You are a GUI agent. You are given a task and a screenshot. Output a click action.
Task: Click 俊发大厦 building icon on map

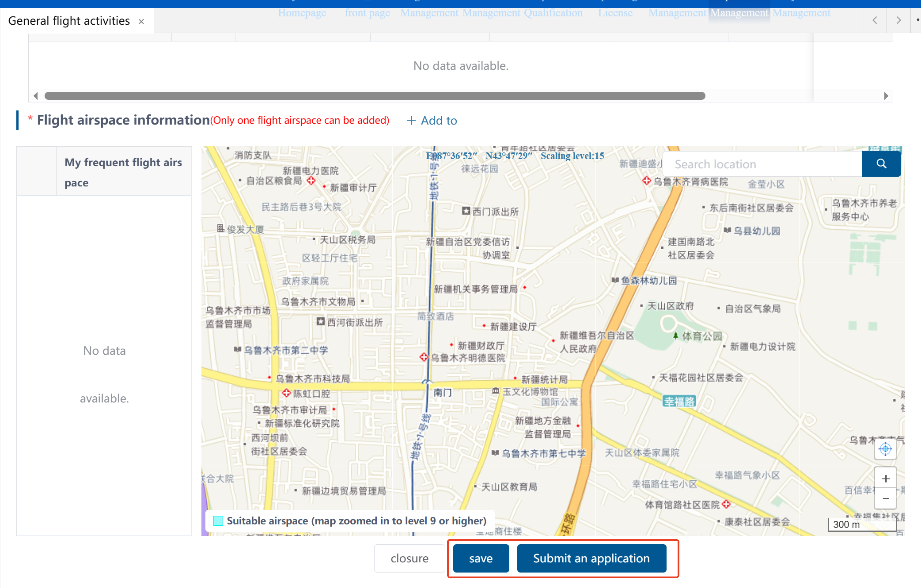[221, 228]
